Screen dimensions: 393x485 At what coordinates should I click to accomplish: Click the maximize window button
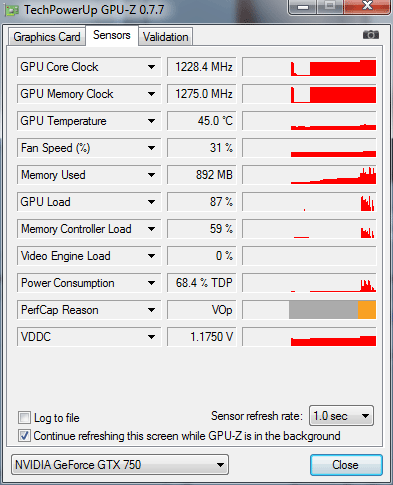click(330, 7)
